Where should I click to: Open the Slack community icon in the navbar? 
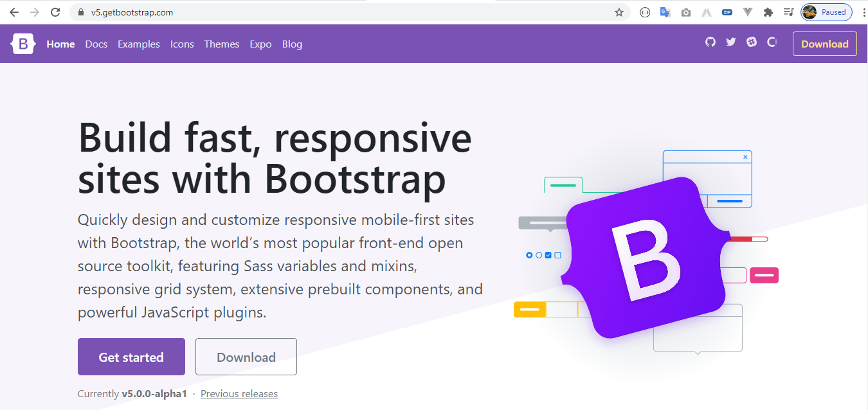click(x=751, y=42)
